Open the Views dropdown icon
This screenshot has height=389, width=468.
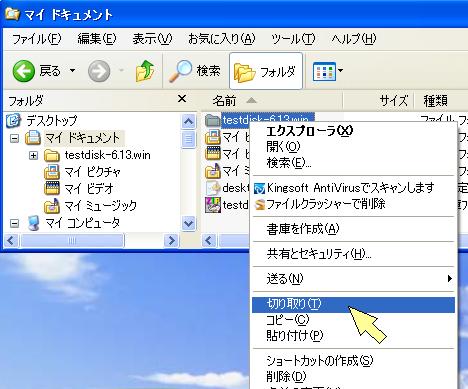pos(328,71)
